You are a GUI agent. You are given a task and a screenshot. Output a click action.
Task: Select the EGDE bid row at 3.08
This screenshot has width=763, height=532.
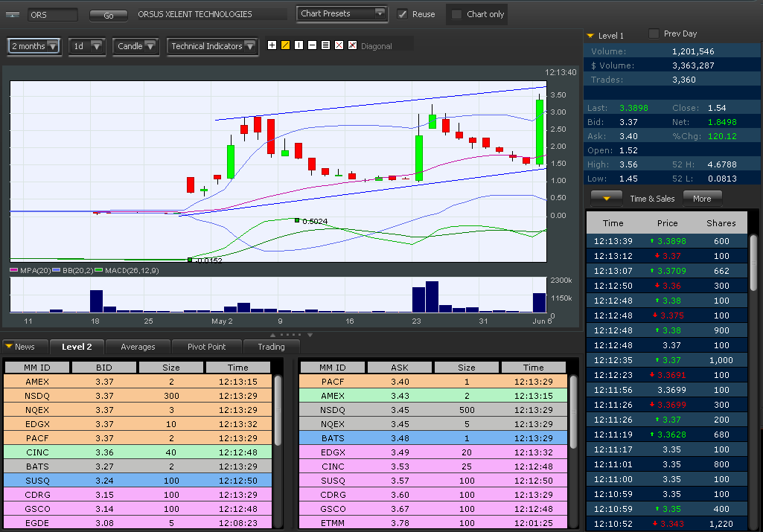point(138,523)
